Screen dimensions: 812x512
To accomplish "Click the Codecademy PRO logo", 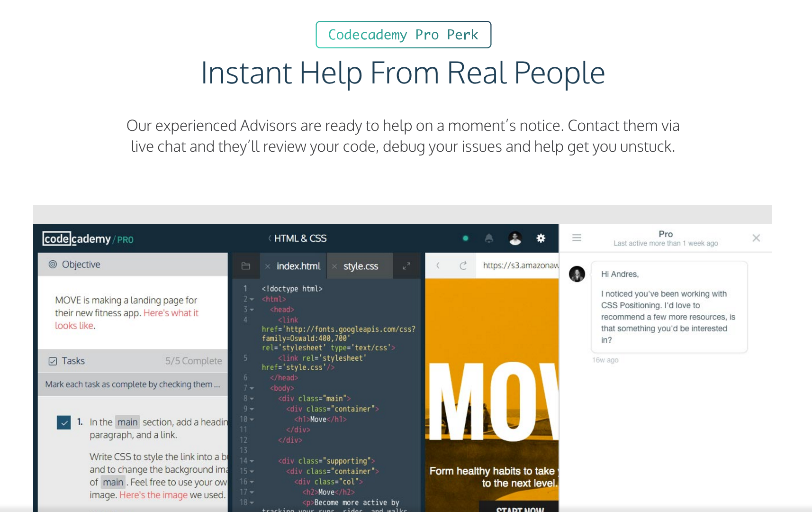I will [88, 238].
